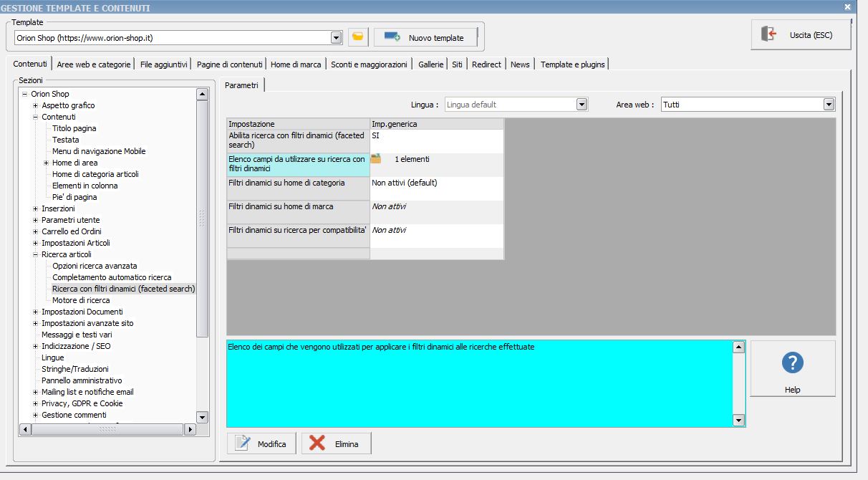This screenshot has width=868, height=480.
Task: Switch to Gallerie tab
Action: (x=431, y=64)
